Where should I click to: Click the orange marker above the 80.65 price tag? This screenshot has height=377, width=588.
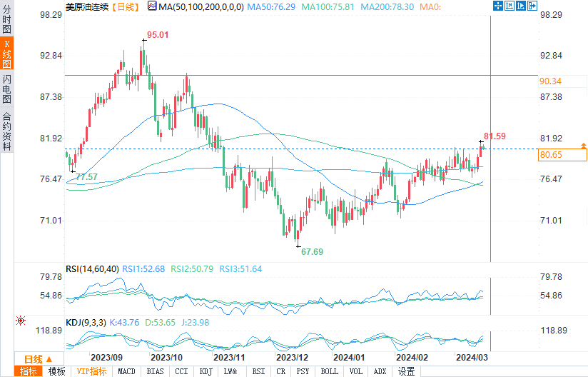point(583,145)
